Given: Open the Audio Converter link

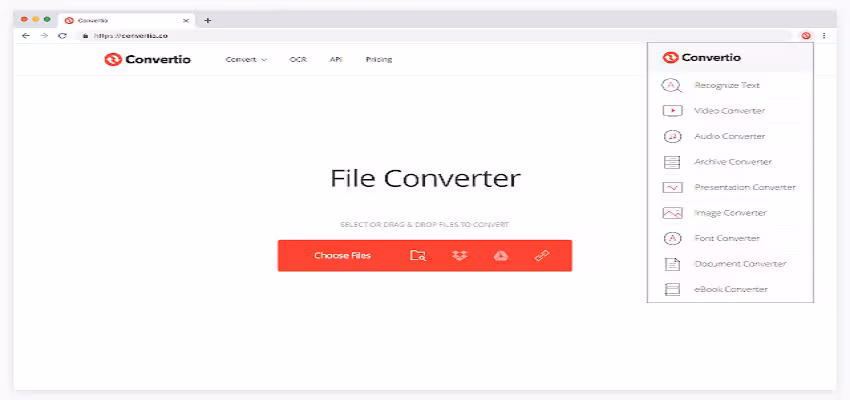Looking at the screenshot, I should 730,137.
